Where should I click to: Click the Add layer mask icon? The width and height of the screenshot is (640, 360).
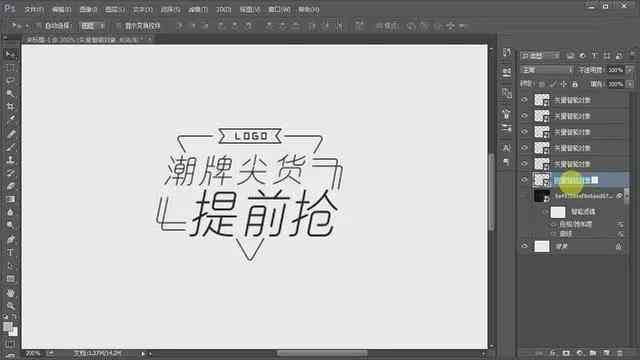click(x=566, y=353)
